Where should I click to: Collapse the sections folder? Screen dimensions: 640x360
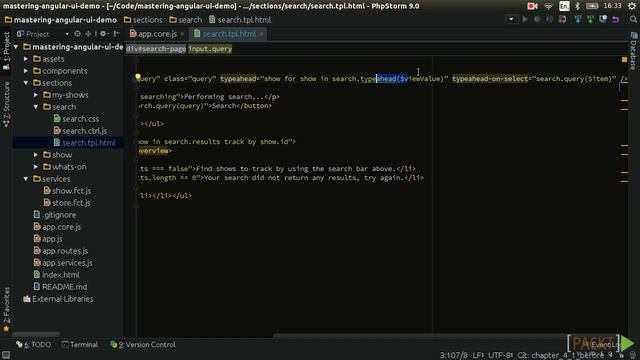coord(26,83)
